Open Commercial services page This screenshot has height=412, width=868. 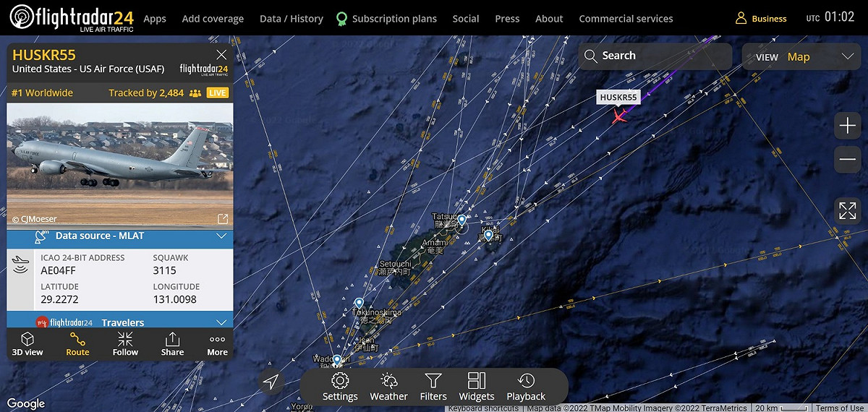click(626, 19)
